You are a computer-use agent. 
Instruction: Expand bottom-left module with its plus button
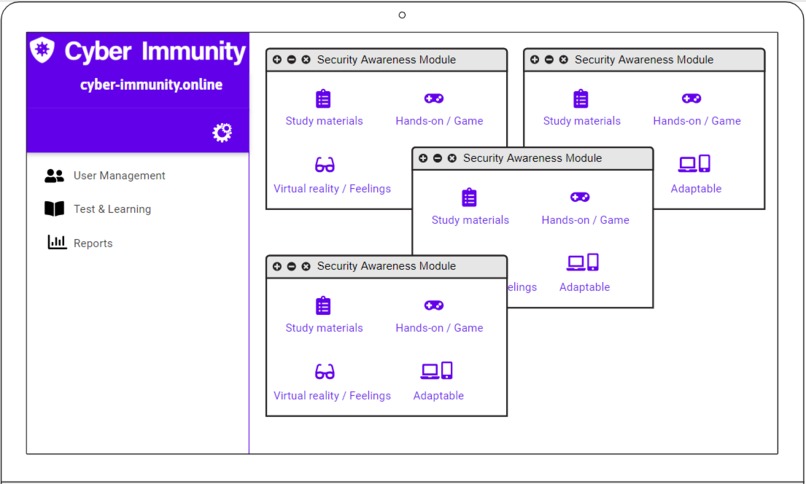point(277,266)
